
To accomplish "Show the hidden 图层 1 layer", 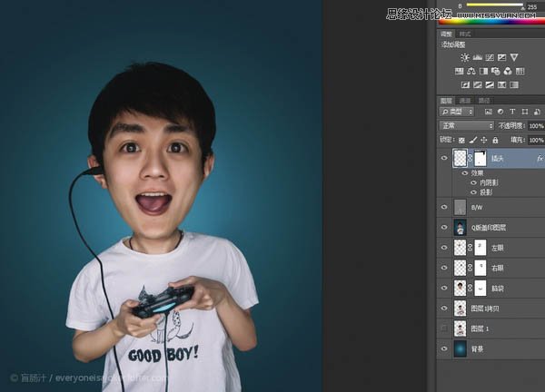I will [x=444, y=328].
